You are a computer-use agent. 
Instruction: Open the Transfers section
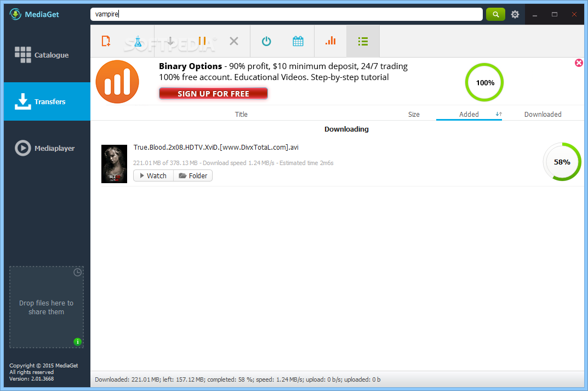47,101
